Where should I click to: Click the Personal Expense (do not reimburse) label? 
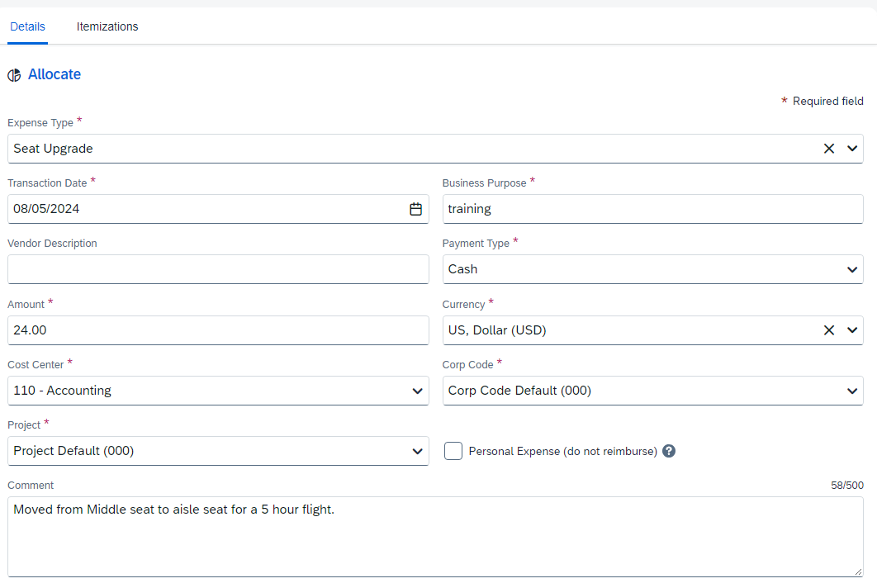tap(562, 452)
